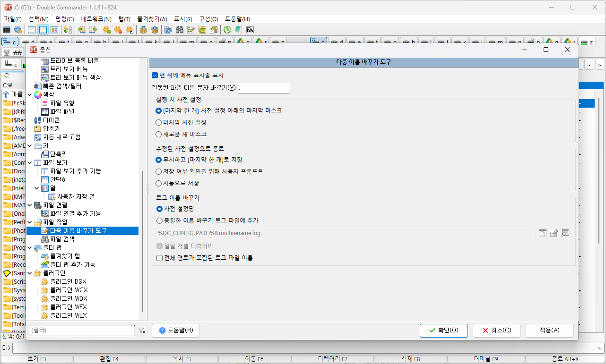Screen dimensions: 606x364
Task: Click the 삭제 F8 function button
Action: [410, 359]
